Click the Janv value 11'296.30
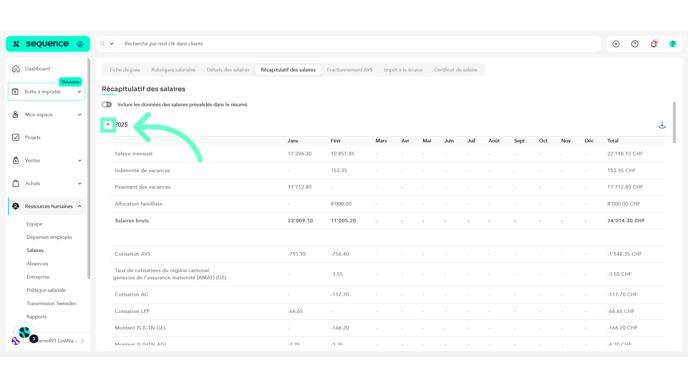The width and height of the screenshot is (688, 387). [x=300, y=154]
